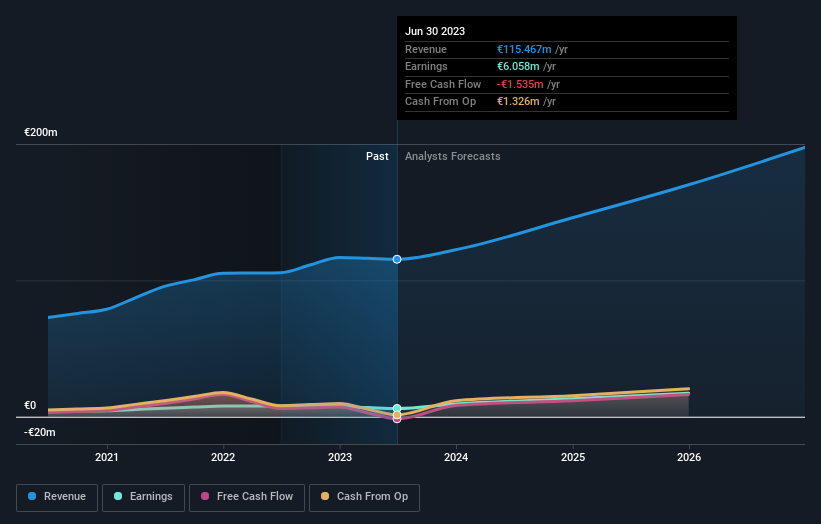Image resolution: width=821 pixels, height=524 pixels.
Task: Click the teal Earnings legend dot
Action: (118, 496)
